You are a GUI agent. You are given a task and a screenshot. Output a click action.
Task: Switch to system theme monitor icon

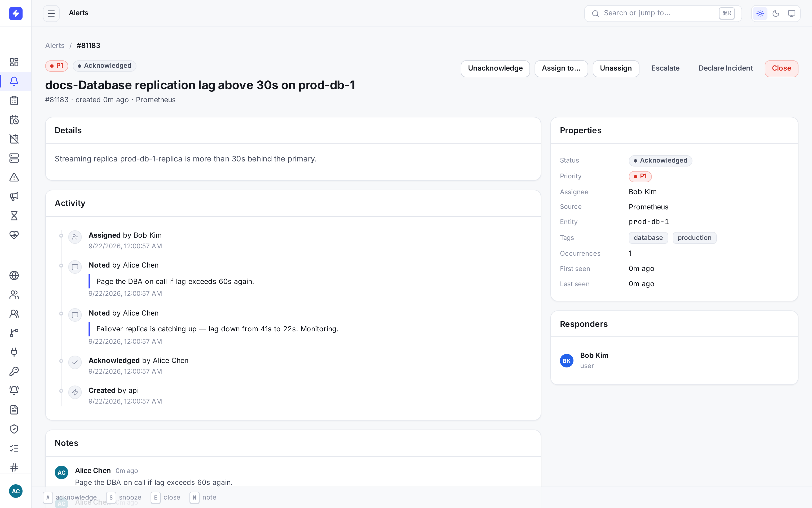tap(791, 14)
